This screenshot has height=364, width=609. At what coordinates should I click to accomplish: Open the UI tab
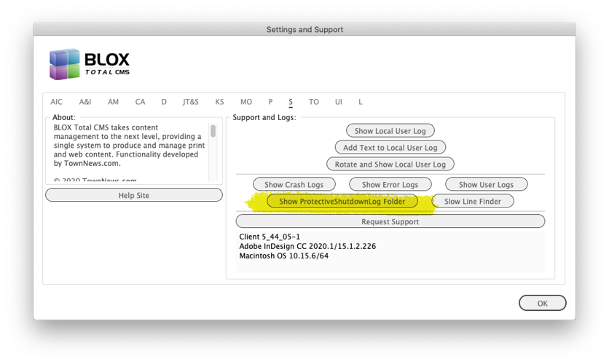pyautogui.click(x=339, y=102)
